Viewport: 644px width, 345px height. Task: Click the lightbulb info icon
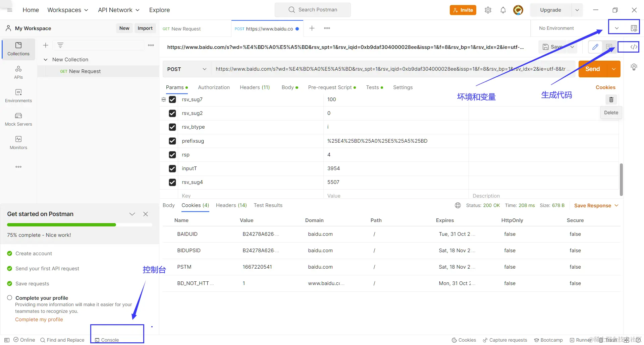(x=634, y=67)
